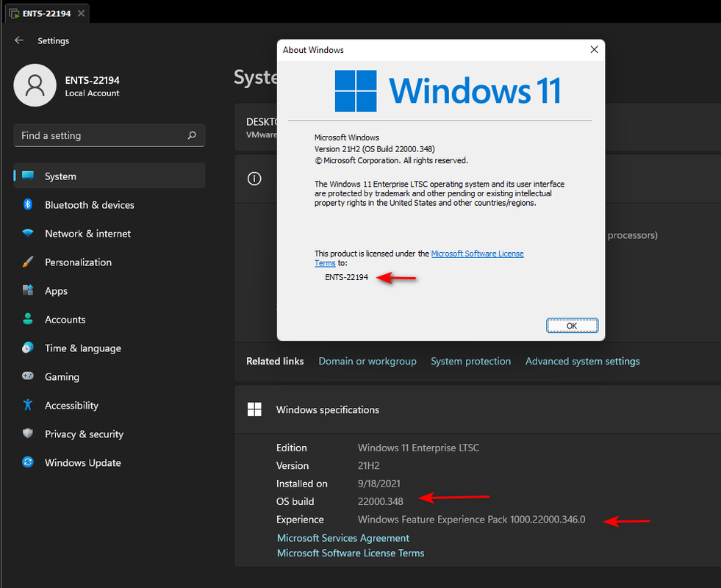Click Version 21H2 build line in dialog
Screen dimensions: 721x588
pos(375,149)
